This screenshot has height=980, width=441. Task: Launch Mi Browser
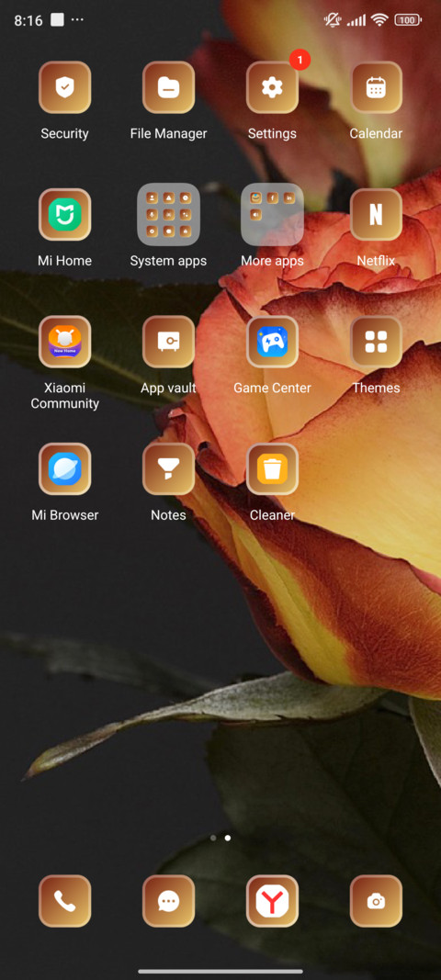[65, 468]
